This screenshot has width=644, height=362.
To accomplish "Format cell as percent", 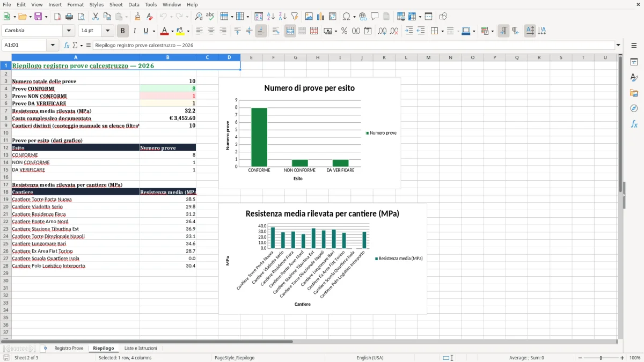I will click(x=344, y=31).
